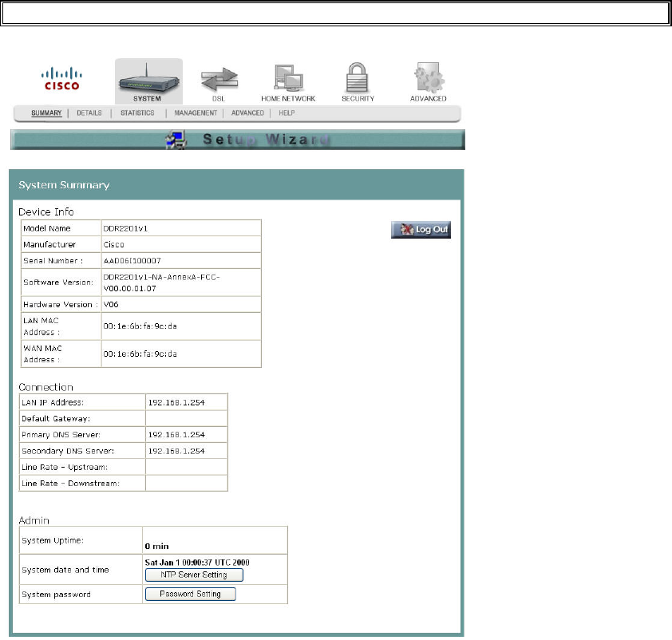Click the Admin heading
672x640 pixels.
point(34,520)
